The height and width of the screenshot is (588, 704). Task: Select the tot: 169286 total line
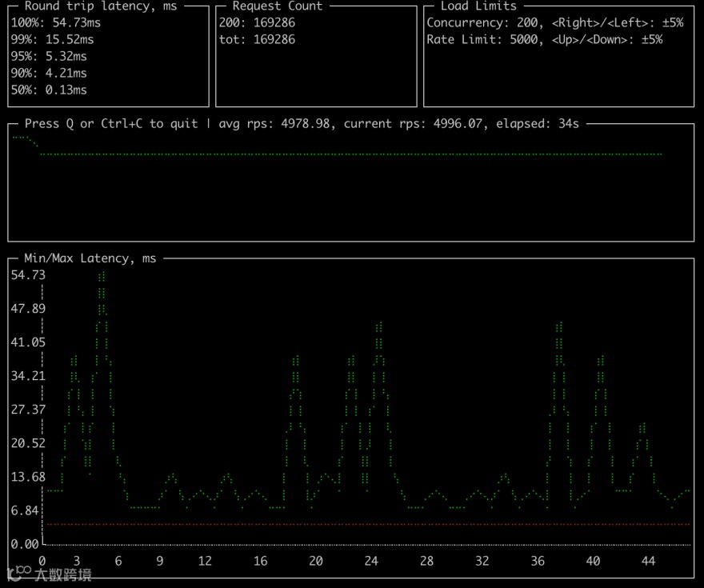pos(257,39)
